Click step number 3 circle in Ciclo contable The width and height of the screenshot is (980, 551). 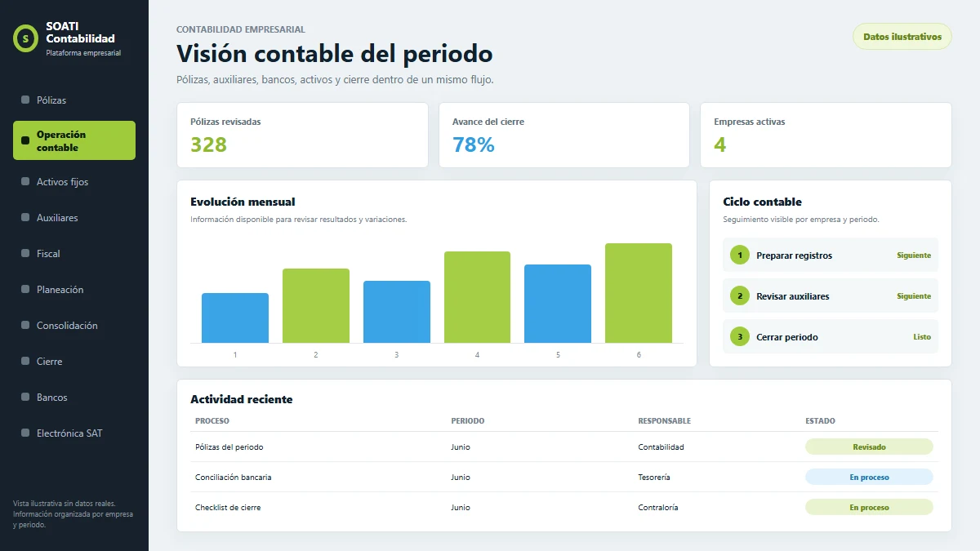740,337
